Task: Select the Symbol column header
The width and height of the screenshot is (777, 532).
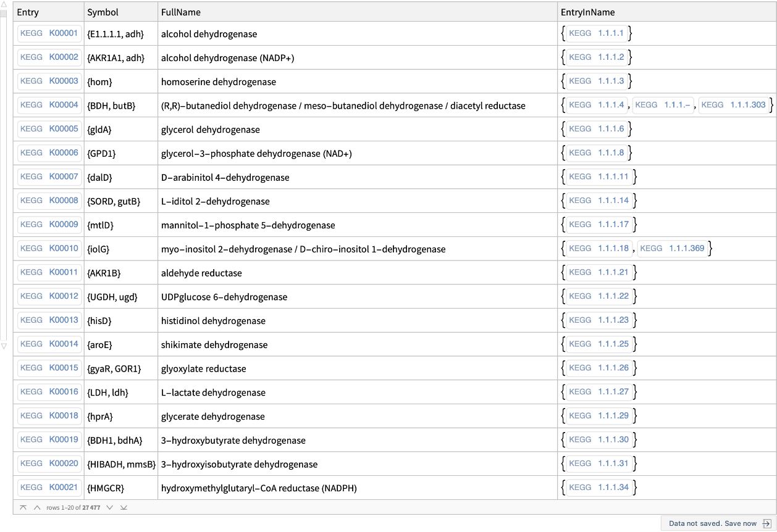Action: [x=103, y=12]
